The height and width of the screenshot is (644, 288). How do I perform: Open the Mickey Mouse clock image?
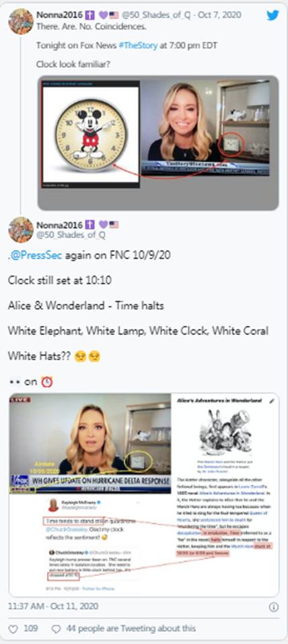click(91, 134)
